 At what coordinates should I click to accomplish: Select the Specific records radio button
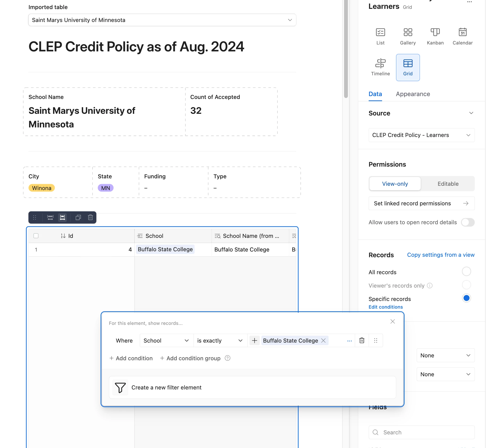(466, 298)
